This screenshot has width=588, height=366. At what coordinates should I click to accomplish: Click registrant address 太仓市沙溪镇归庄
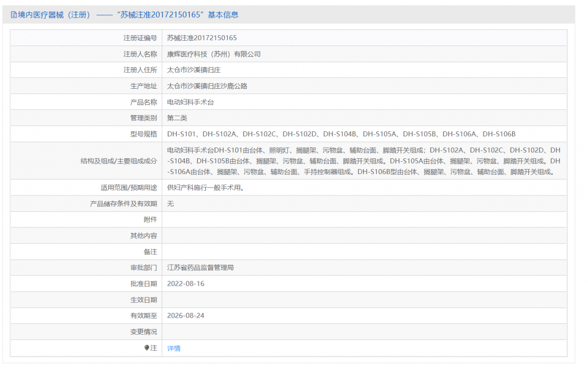click(x=194, y=70)
